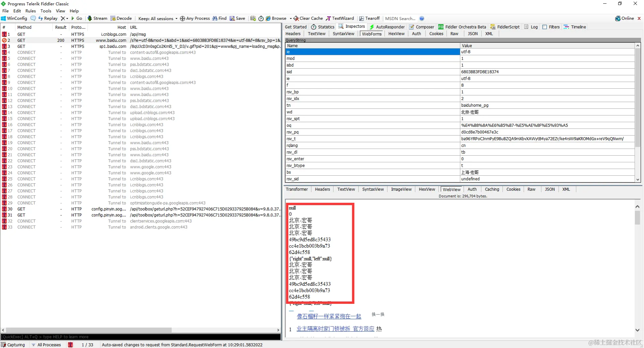The width and height of the screenshot is (644, 348).
Task: Open the Rules menu
Action: pyautogui.click(x=30, y=11)
